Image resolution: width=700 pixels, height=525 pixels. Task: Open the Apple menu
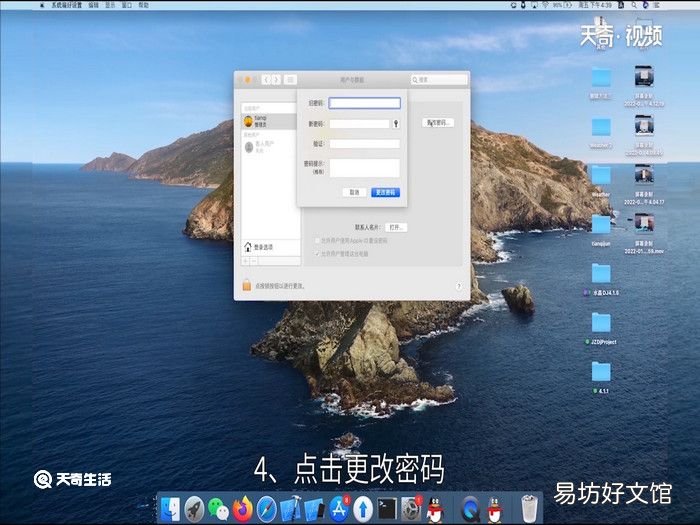[x=42, y=5]
